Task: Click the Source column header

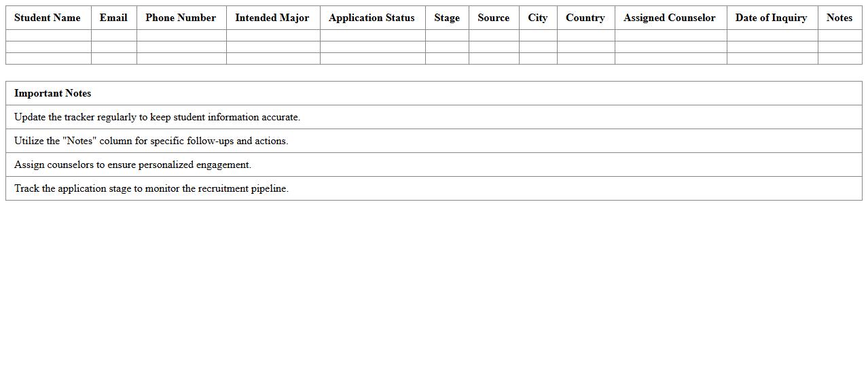Action: (494, 18)
